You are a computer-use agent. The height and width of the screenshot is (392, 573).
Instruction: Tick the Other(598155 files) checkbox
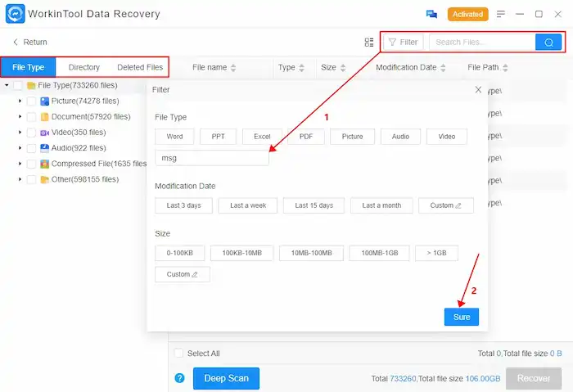click(31, 179)
